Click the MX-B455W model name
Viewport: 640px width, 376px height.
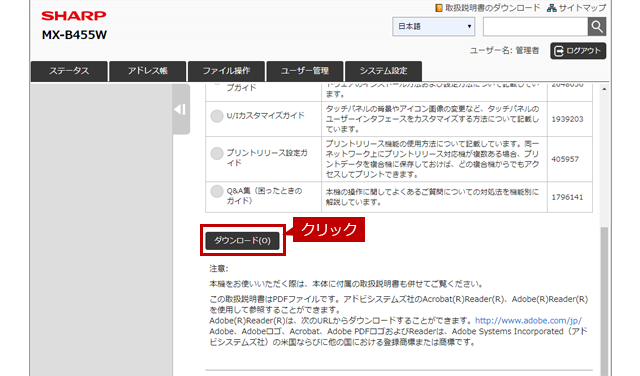click(x=74, y=35)
